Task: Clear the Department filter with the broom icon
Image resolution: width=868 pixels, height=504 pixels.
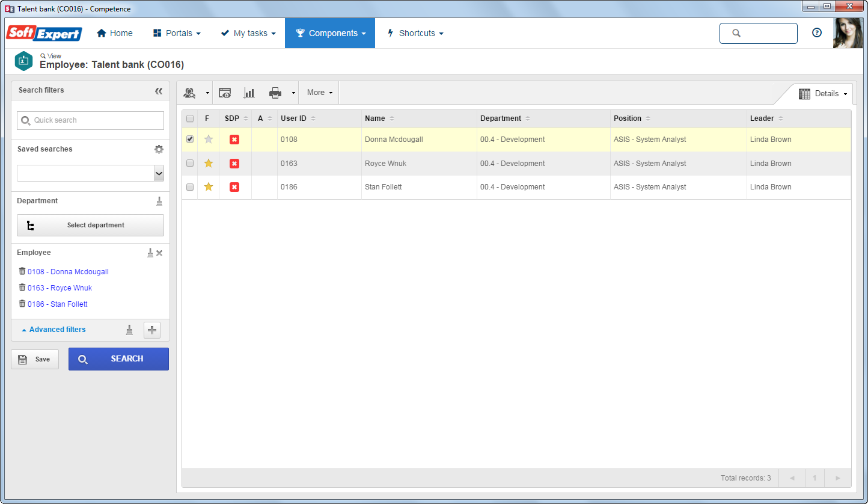Action: pos(159,201)
